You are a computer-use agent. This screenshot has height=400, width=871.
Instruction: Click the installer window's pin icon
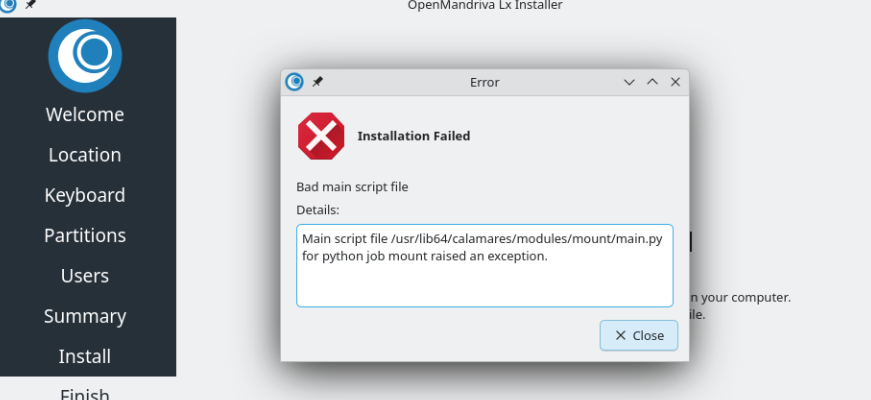[30, 5]
